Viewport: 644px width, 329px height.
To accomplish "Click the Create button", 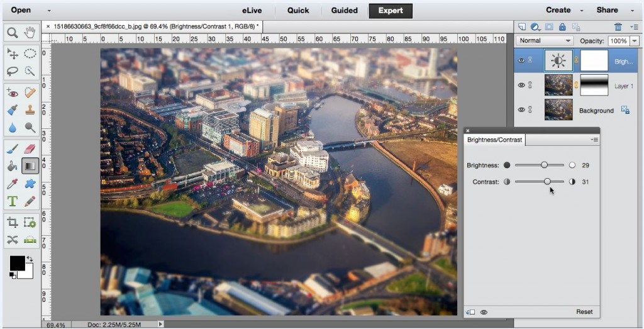I will point(558,10).
